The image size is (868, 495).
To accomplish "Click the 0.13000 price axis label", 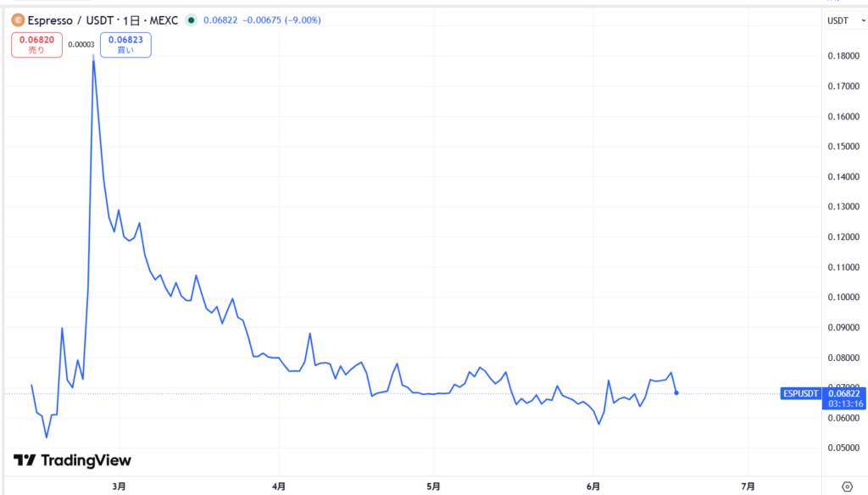I will tap(843, 207).
